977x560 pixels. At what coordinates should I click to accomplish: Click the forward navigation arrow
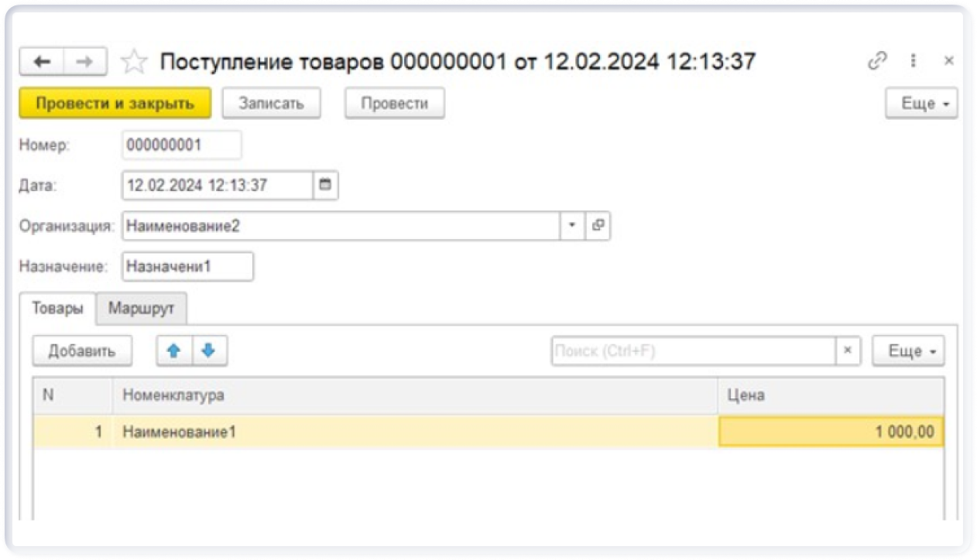pyautogui.click(x=85, y=63)
